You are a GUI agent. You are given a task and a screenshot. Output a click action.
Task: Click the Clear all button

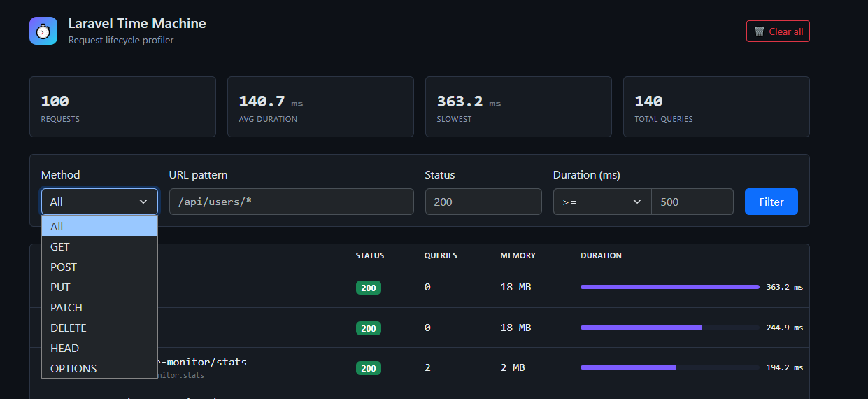click(x=778, y=31)
